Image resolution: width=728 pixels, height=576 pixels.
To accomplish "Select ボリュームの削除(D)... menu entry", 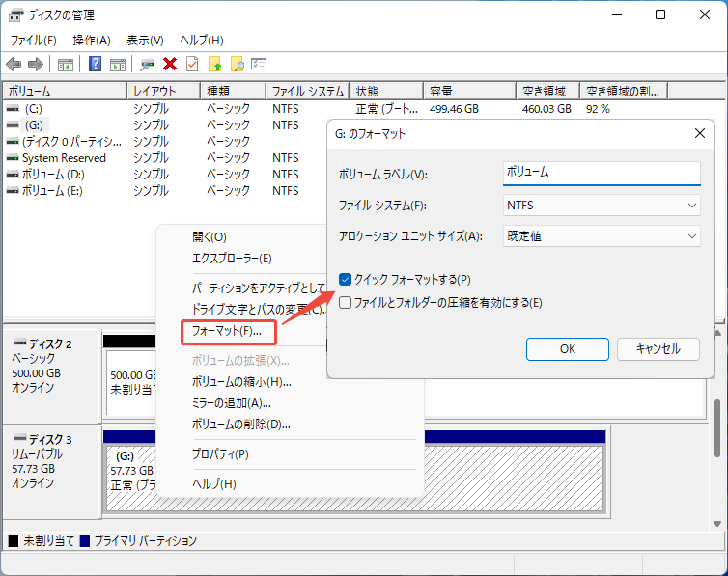I will [x=241, y=424].
